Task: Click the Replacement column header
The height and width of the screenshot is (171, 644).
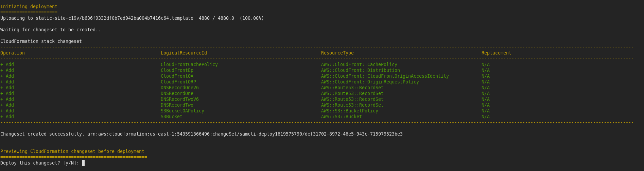Action: pyautogui.click(x=496, y=53)
